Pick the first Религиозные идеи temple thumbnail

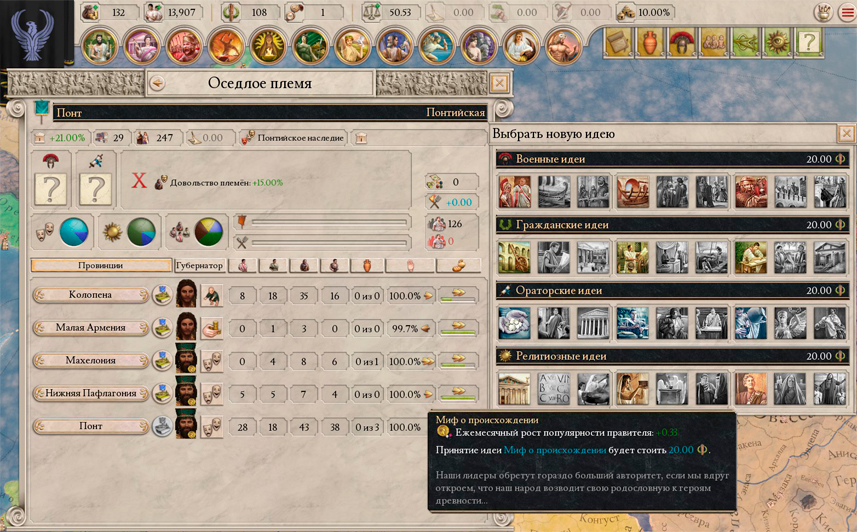pos(514,389)
